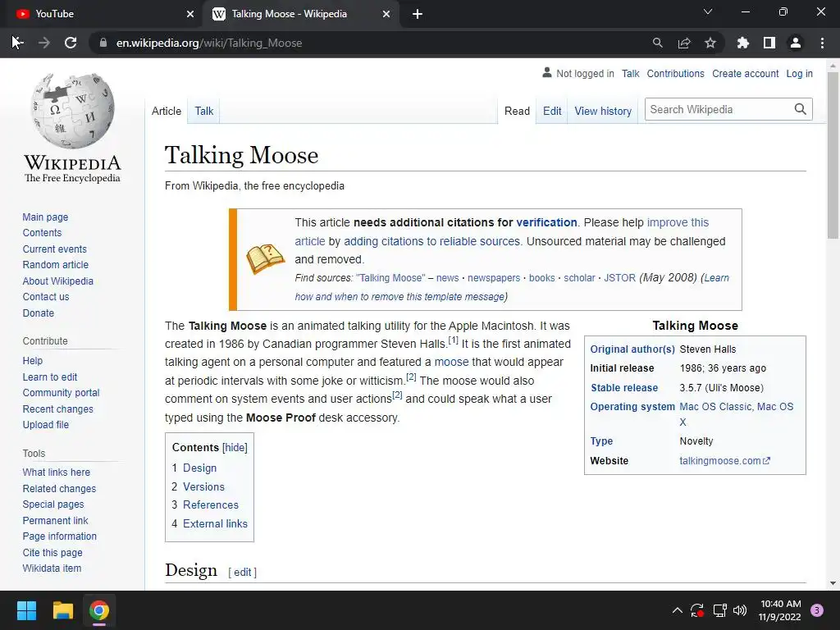Click the sync status tray icon
840x630 pixels.
pos(697,610)
